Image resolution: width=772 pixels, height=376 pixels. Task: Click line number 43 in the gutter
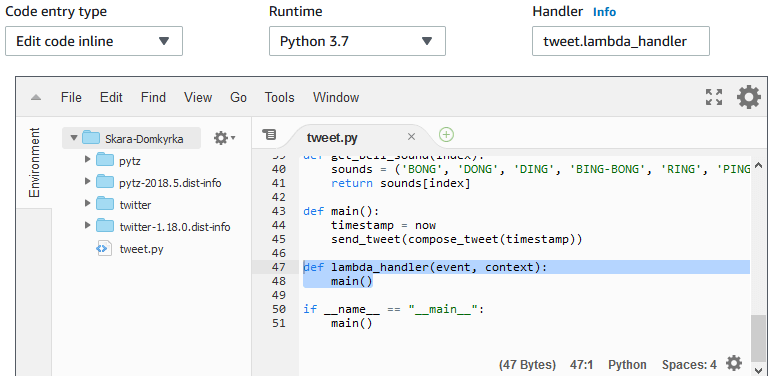pos(279,211)
